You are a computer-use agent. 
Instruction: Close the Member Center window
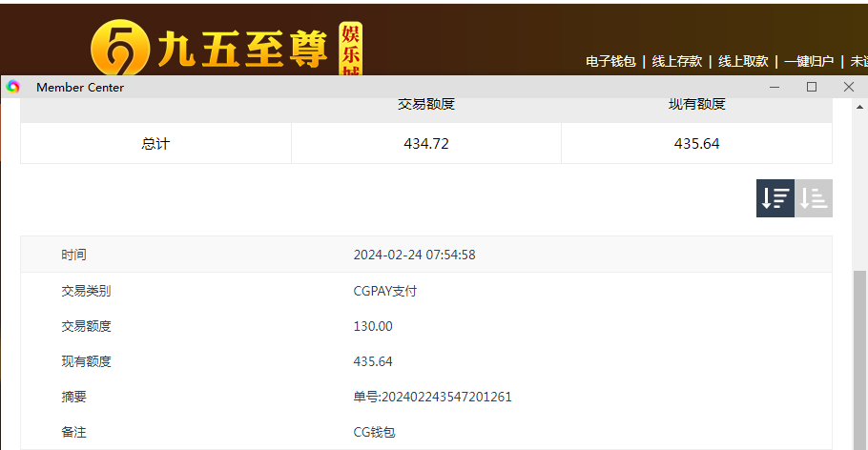click(849, 87)
